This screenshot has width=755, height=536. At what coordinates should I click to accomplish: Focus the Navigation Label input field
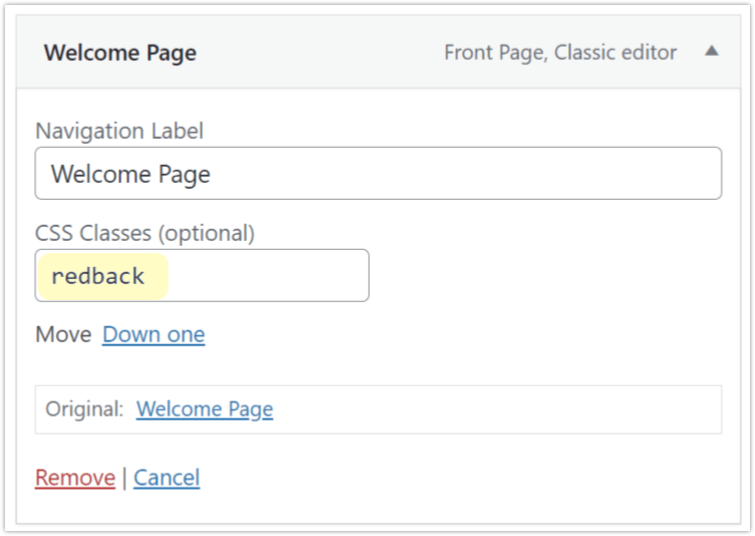[378, 173]
